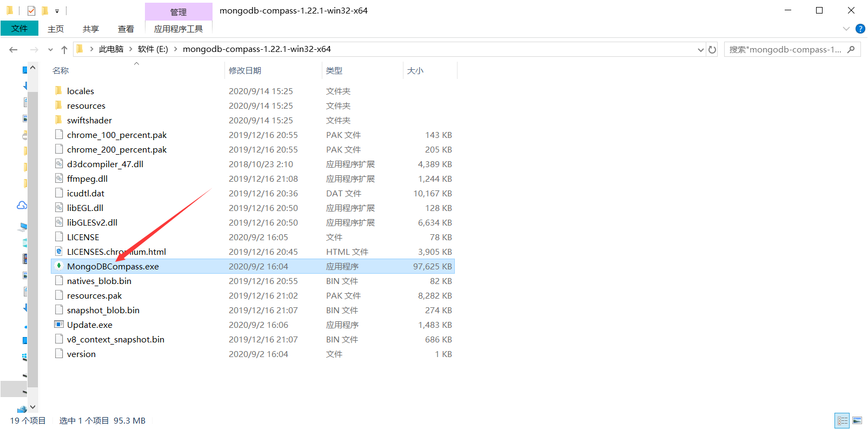
Task: Select the locales folder icon
Action: coord(58,91)
